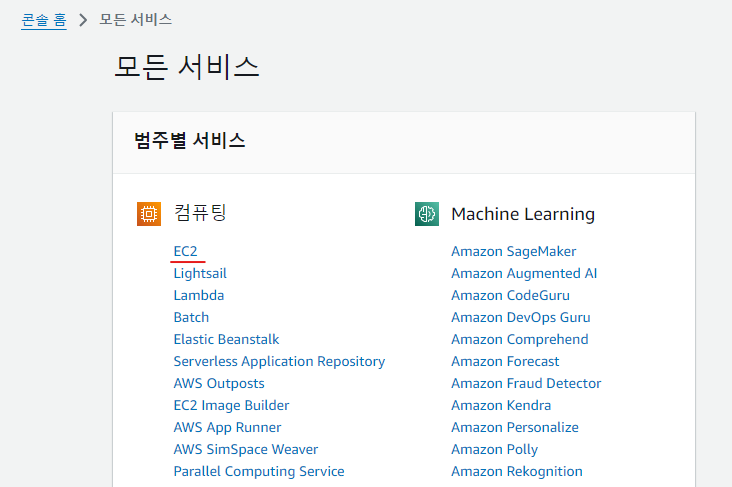Viewport: 732px width, 487px height.
Task: Open Serverless Application Repository
Action: click(279, 361)
